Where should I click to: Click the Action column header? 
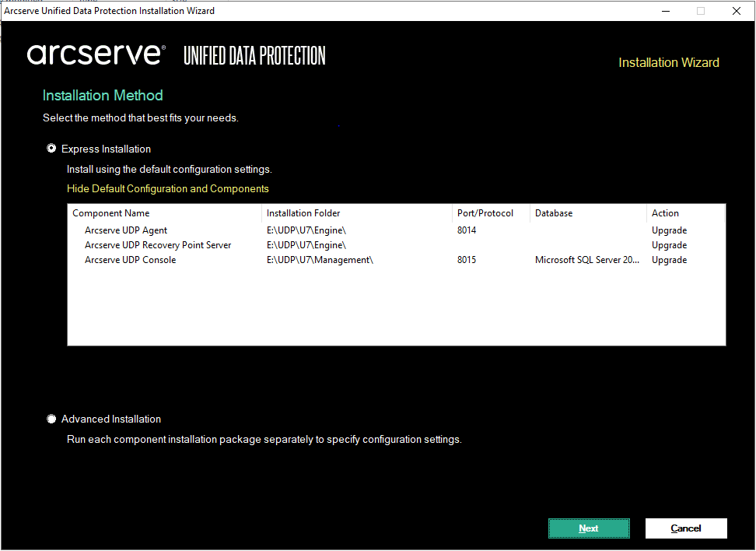pos(685,213)
